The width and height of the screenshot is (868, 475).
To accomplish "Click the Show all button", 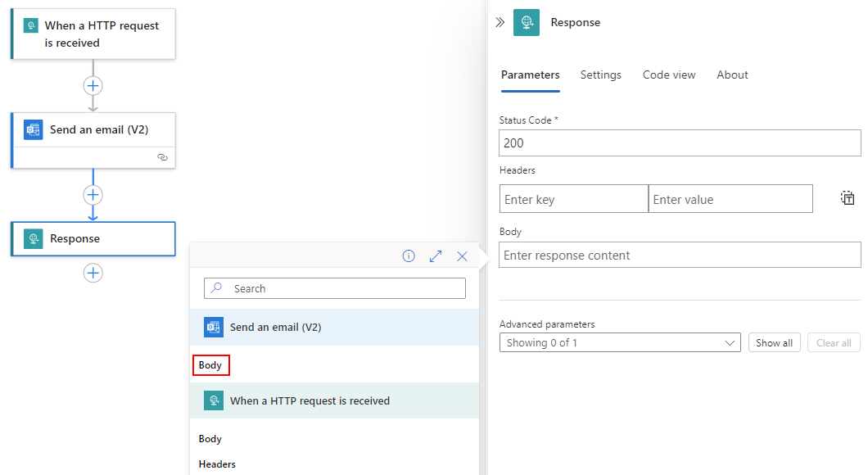I will [x=774, y=342].
